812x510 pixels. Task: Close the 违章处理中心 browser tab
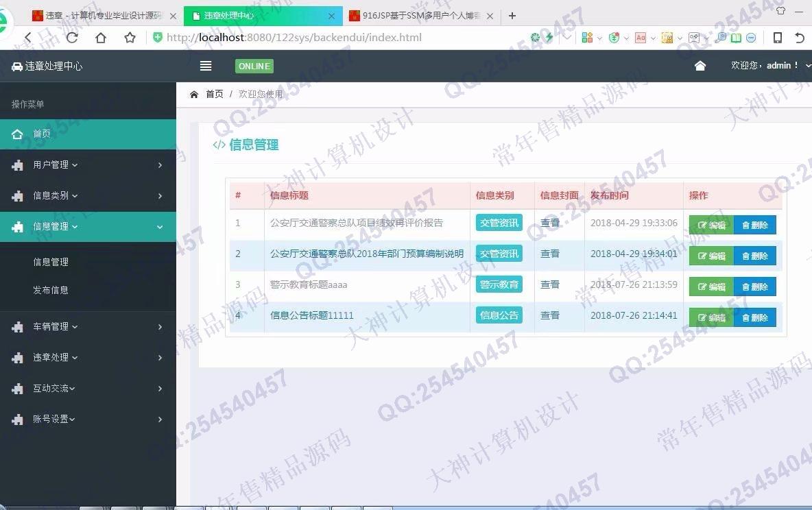[x=331, y=16]
